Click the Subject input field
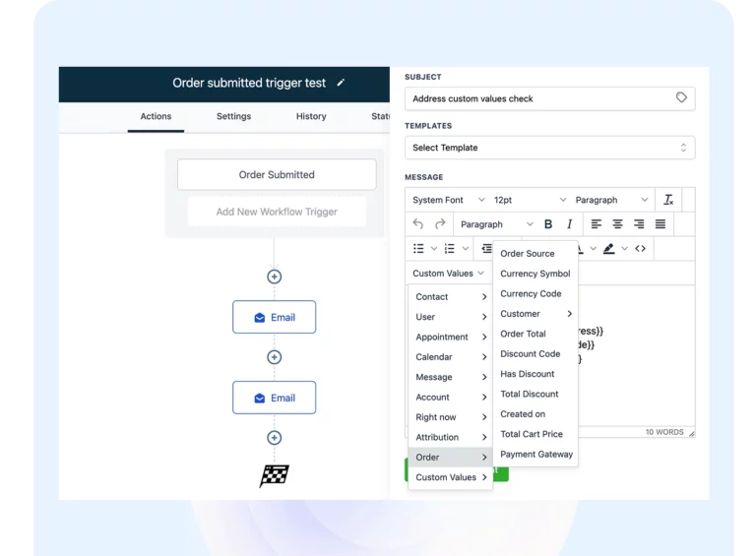This screenshot has width=756, height=556. pos(549,98)
